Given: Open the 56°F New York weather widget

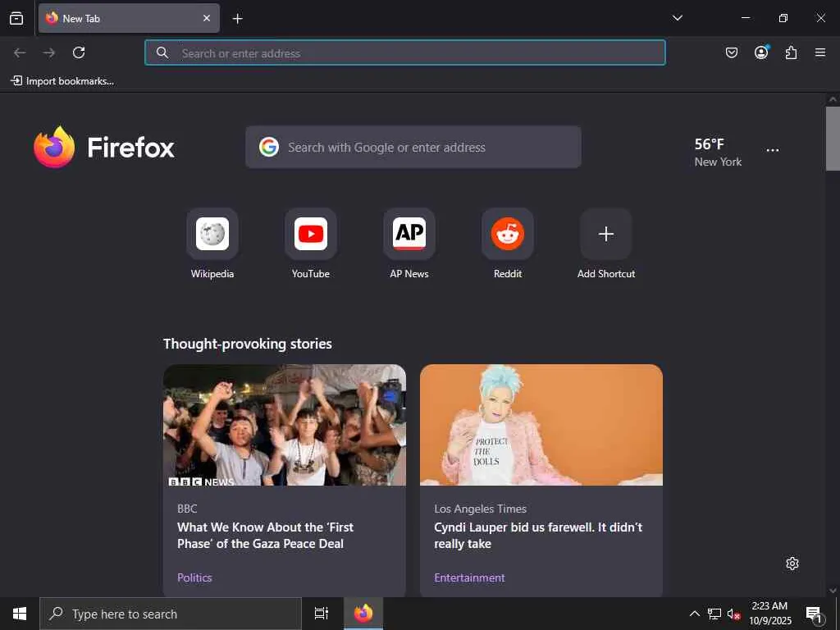Looking at the screenshot, I should pos(718,152).
